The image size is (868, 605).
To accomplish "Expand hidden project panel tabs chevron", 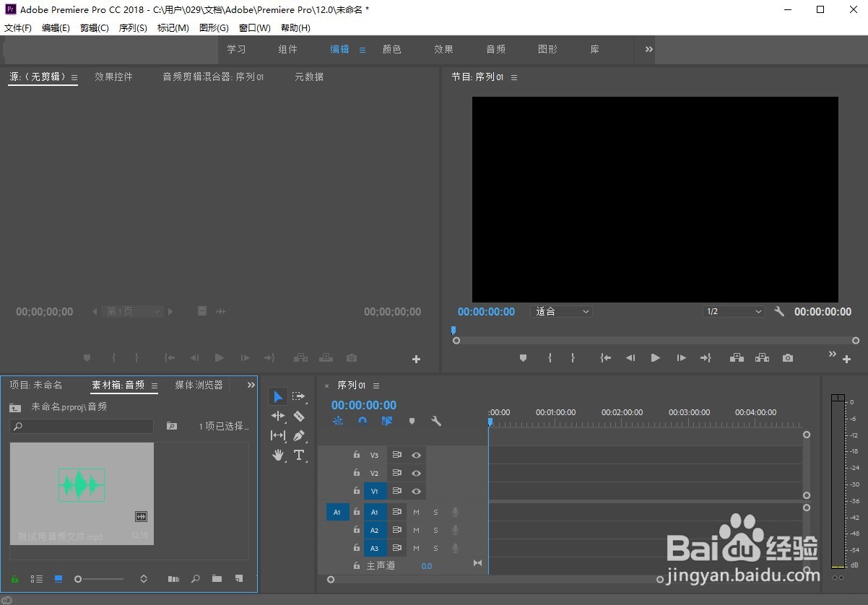I will pyautogui.click(x=251, y=385).
